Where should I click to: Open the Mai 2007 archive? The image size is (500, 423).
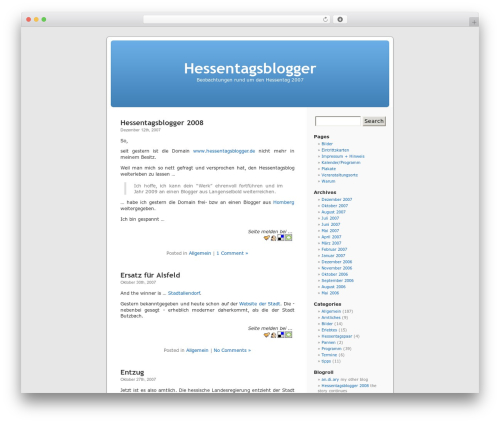(330, 231)
